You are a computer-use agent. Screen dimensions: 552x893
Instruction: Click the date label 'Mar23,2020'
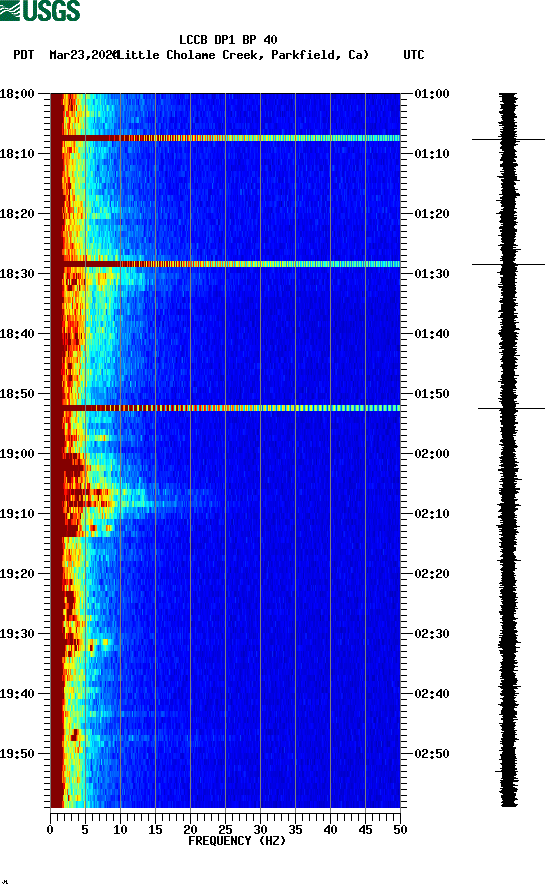[x=83, y=55]
